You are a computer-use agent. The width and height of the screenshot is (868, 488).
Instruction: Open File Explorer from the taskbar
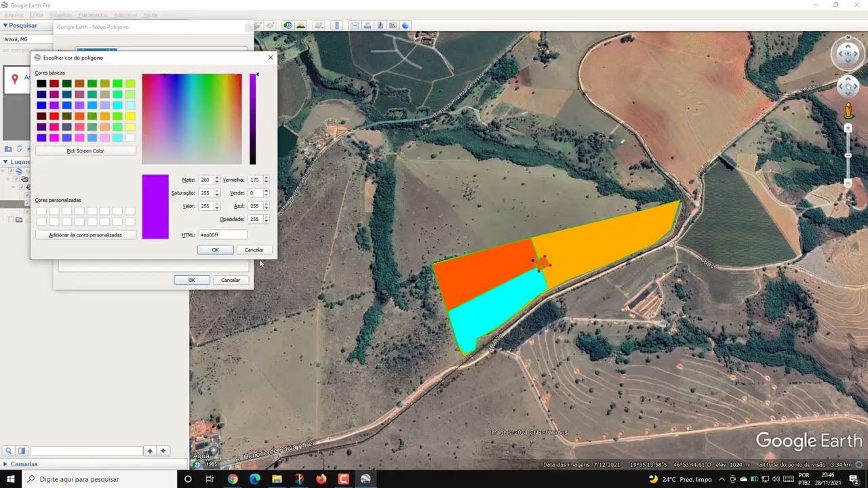click(x=277, y=479)
